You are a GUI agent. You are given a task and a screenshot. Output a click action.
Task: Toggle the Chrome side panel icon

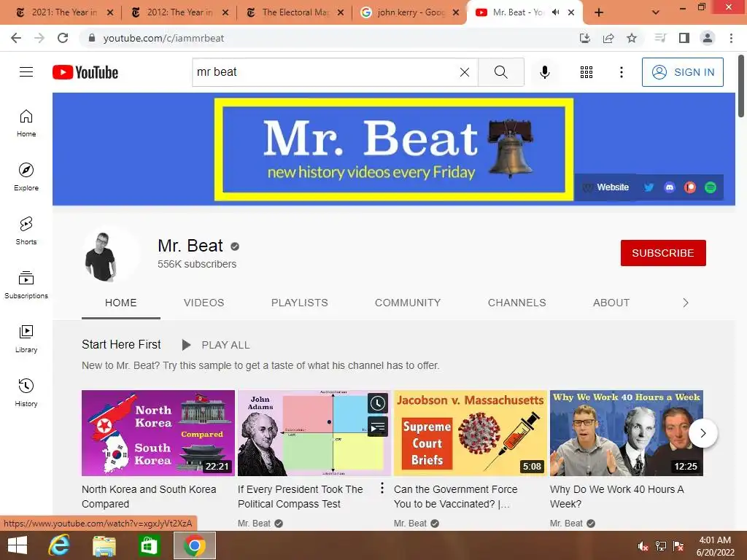[684, 38]
